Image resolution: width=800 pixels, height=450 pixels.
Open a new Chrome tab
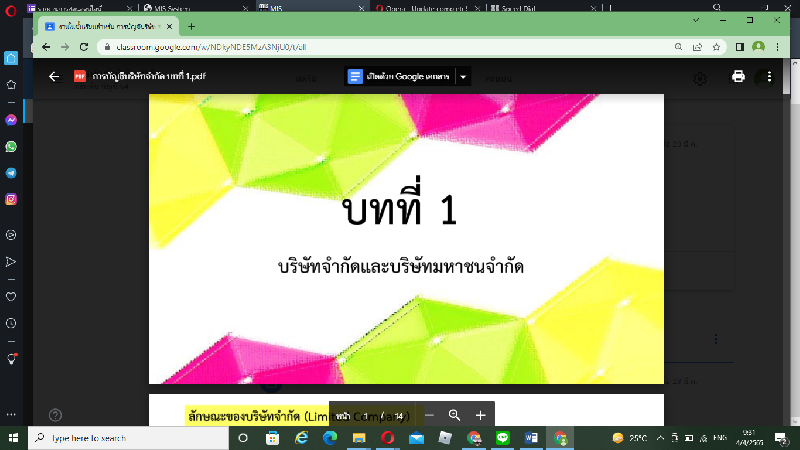(x=191, y=26)
